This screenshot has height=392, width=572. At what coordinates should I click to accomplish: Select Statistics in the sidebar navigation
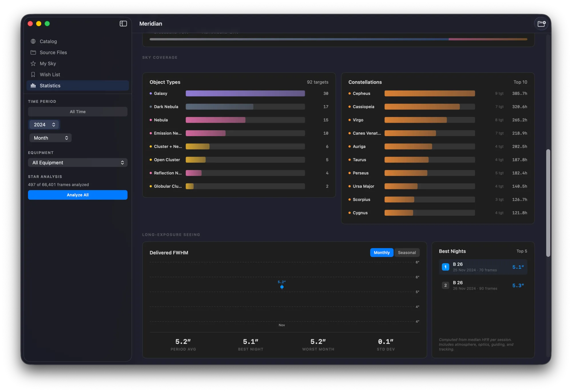tap(50, 85)
